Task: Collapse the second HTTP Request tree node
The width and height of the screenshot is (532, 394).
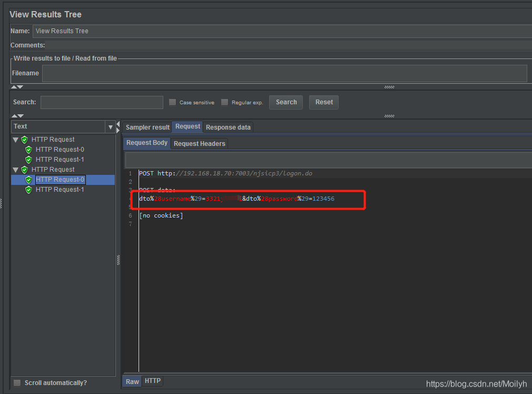Action: click(16, 170)
